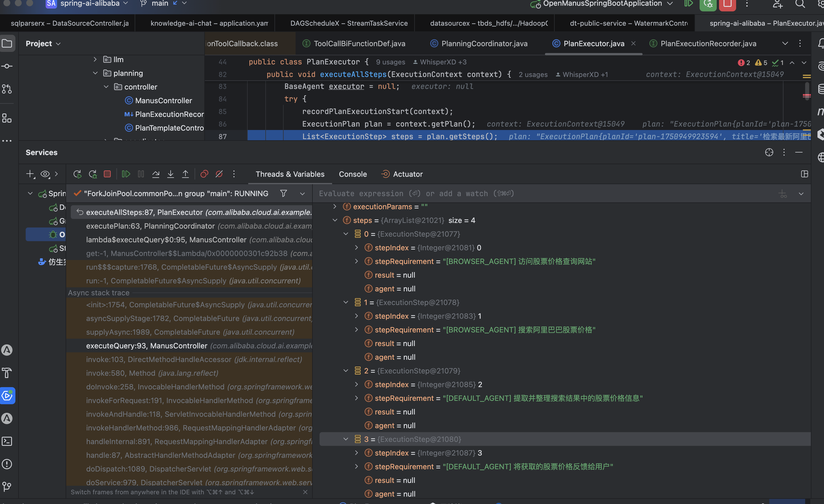Click the thread filter funnel icon
The height and width of the screenshot is (504, 824).
pyautogui.click(x=283, y=194)
